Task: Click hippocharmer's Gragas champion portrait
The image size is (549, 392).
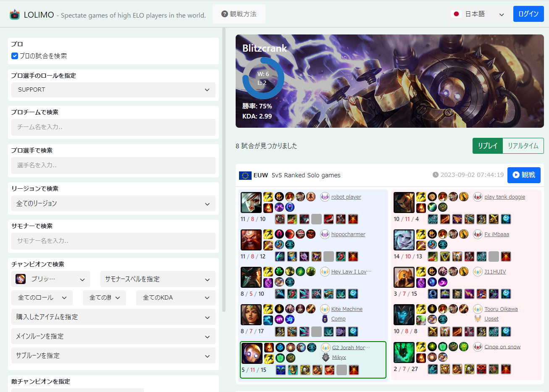Action: [251, 240]
